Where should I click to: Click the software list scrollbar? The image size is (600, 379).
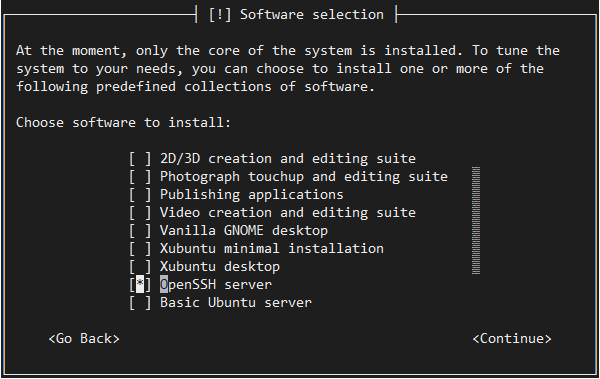(x=476, y=221)
